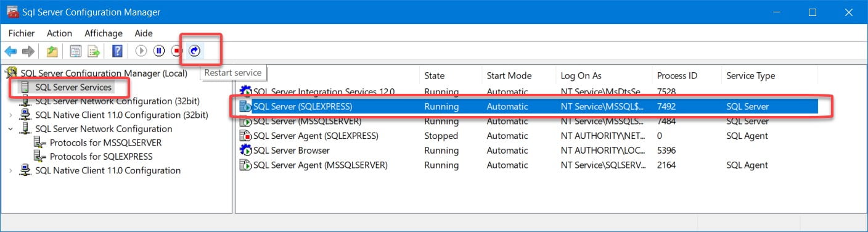This screenshot has height=232, width=868.
Task: Click the Protocols for MSSQLSERVER node icon
Action: [40, 143]
